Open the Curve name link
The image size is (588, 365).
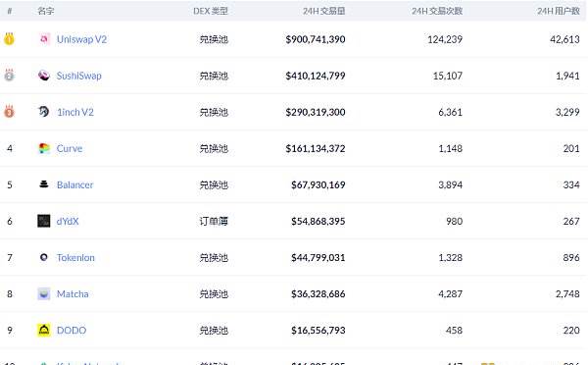(x=70, y=148)
